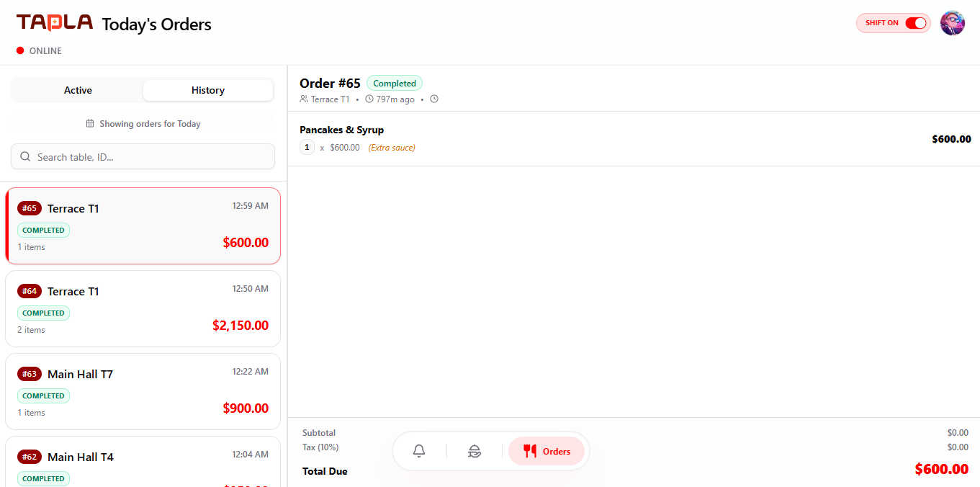Click Showing orders for Today filter

pos(143,124)
